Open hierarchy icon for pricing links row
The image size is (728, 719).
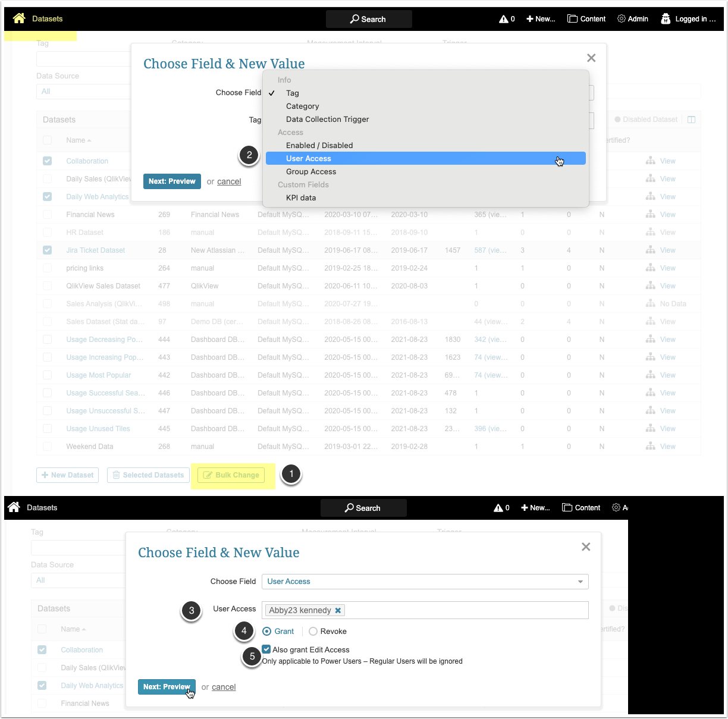tap(651, 268)
